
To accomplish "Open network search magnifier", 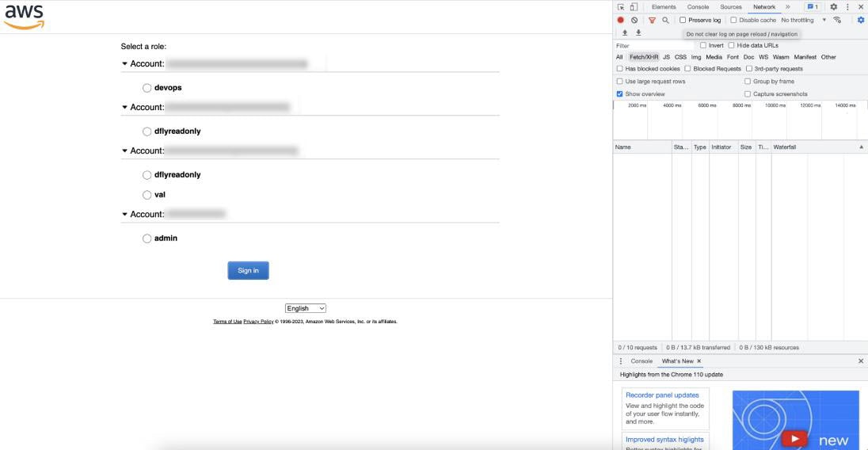I will (x=665, y=20).
